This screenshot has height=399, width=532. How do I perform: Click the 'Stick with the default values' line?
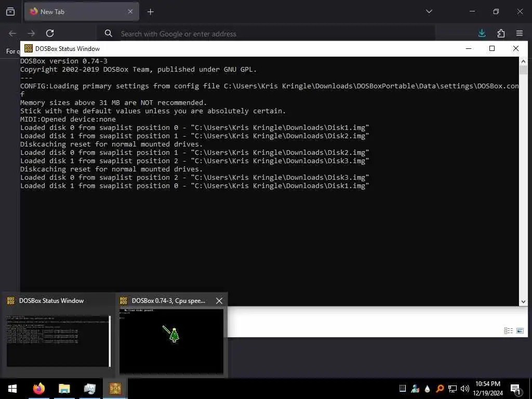pyautogui.click(x=153, y=111)
